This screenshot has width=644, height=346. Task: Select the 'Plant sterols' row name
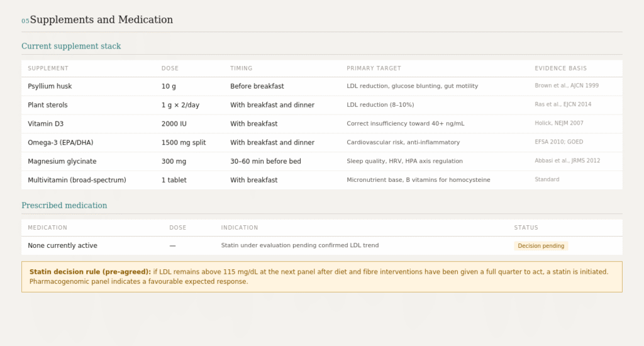click(x=48, y=105)
